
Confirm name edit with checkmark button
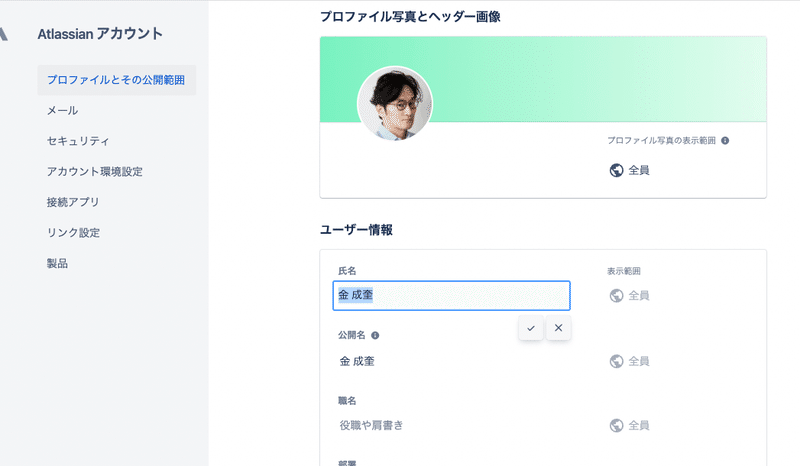pos(531,328)
